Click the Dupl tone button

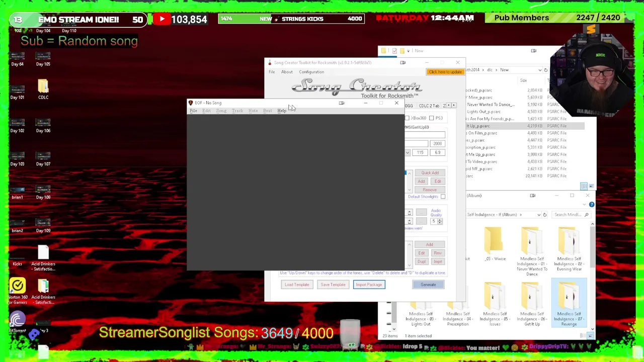[421, 261]
